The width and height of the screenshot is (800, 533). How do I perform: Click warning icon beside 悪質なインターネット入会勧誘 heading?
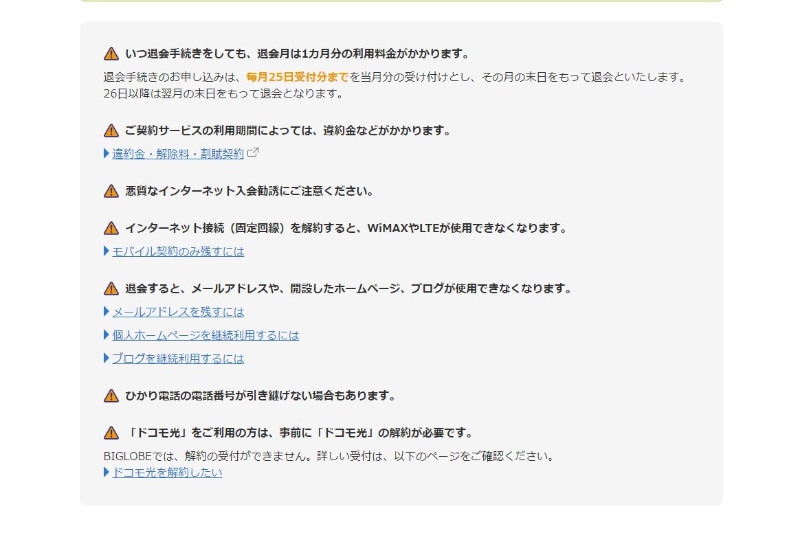[111, 191]
